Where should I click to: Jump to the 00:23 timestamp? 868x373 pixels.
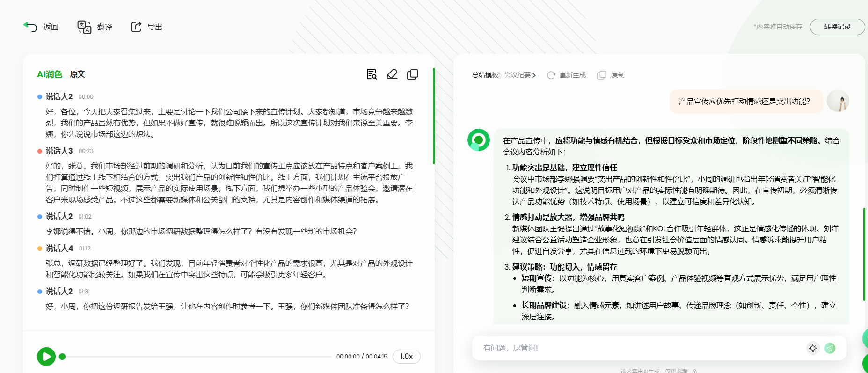86,151
